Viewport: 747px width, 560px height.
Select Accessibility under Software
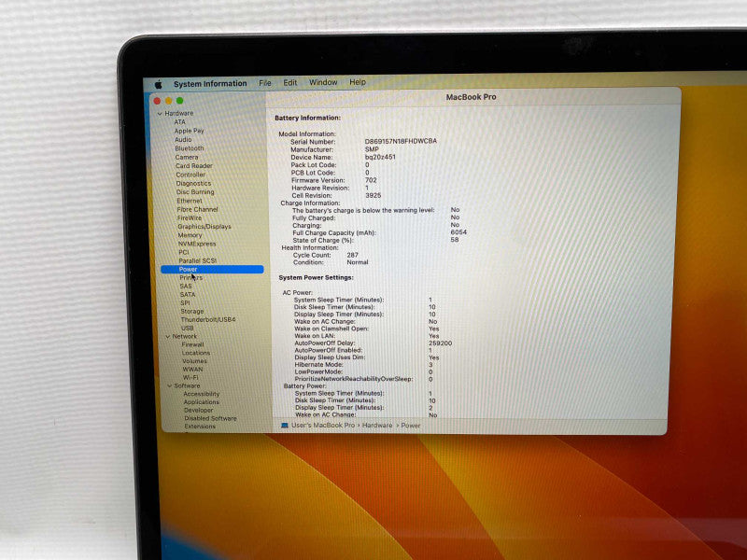(x=201, y=394)
